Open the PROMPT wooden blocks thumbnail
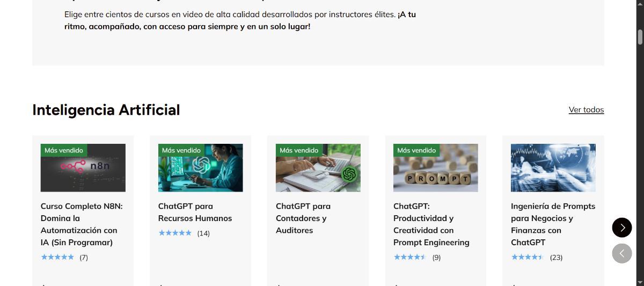Screen dimensions: 644x286 pyautogui.click(x=436, y=167)
